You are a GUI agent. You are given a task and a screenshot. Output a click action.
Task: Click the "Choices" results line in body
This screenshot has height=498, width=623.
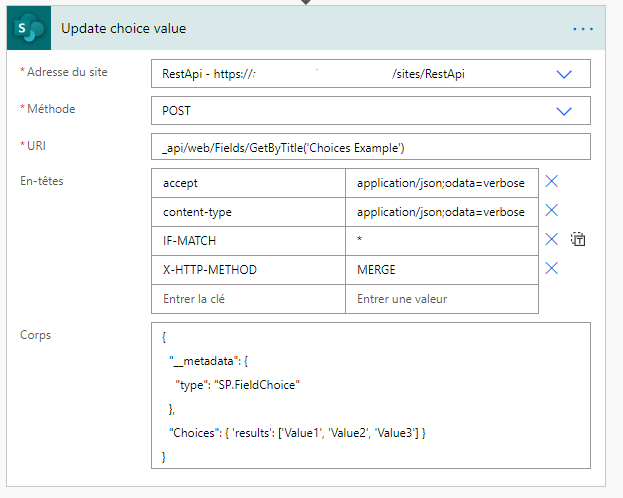tap(297, 433)
